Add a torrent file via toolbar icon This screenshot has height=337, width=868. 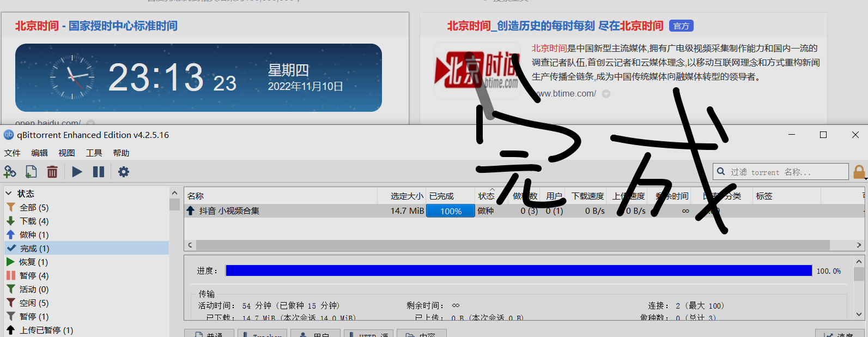(31, 172)
